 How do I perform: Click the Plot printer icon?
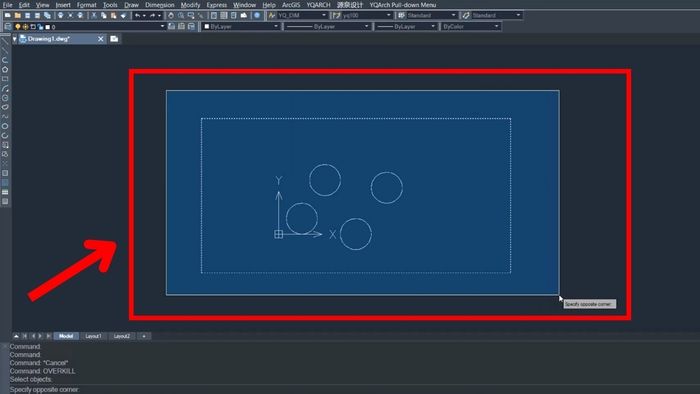click(x=60, y=15)
